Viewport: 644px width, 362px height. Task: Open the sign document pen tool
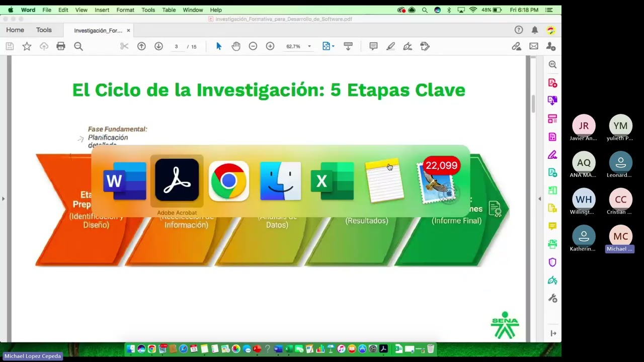[x=408, y=46]
